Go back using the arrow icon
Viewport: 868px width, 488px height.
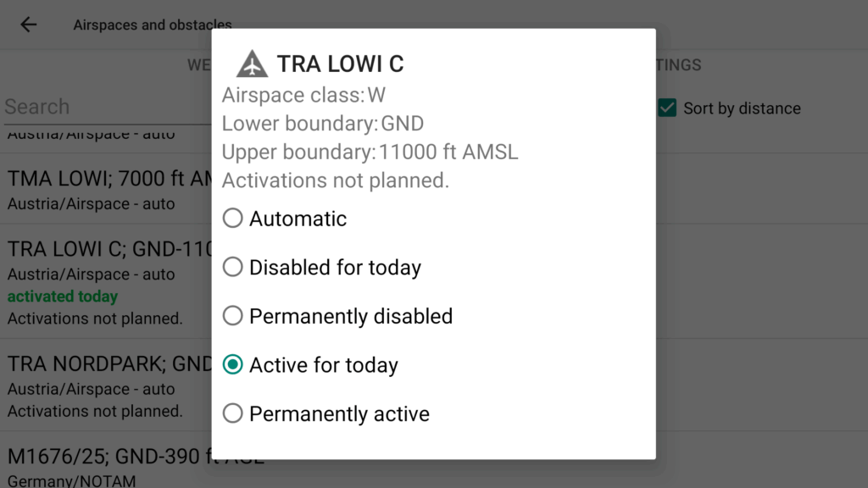tap(28, 25)
